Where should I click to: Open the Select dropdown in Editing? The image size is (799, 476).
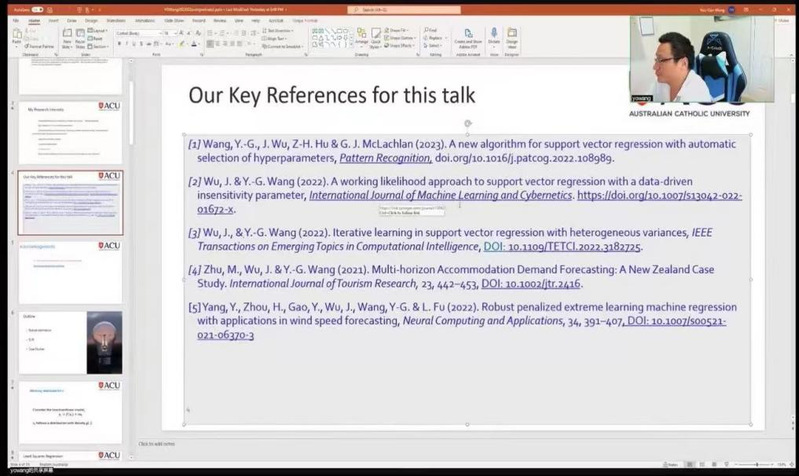coord(433,45)
